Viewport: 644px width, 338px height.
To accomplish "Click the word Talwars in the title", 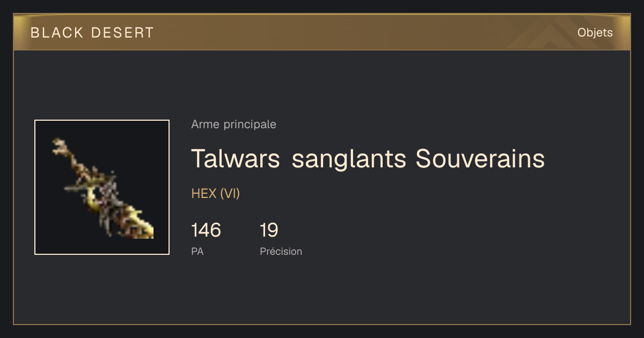I will pyautogui.click(x=236, y=159).
